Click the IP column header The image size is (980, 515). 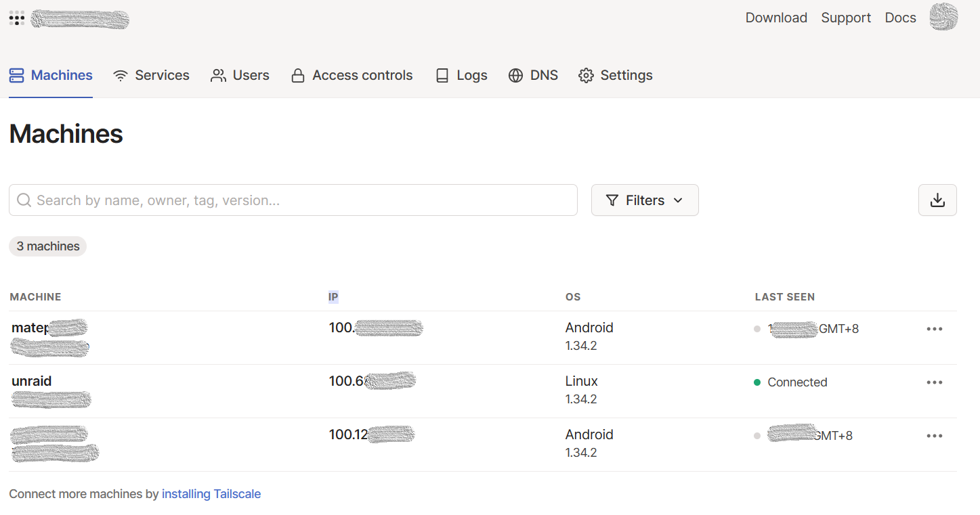click(x=333, y=297)
